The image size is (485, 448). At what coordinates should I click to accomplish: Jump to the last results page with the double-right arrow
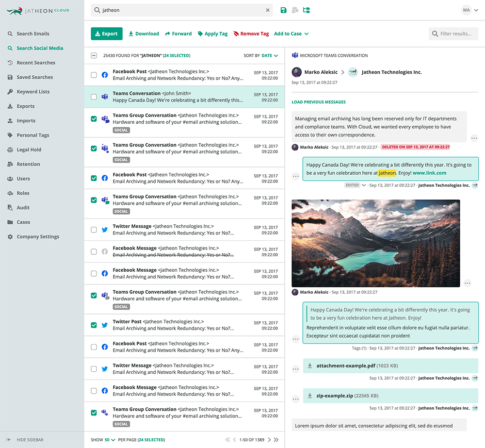(276, 440)
